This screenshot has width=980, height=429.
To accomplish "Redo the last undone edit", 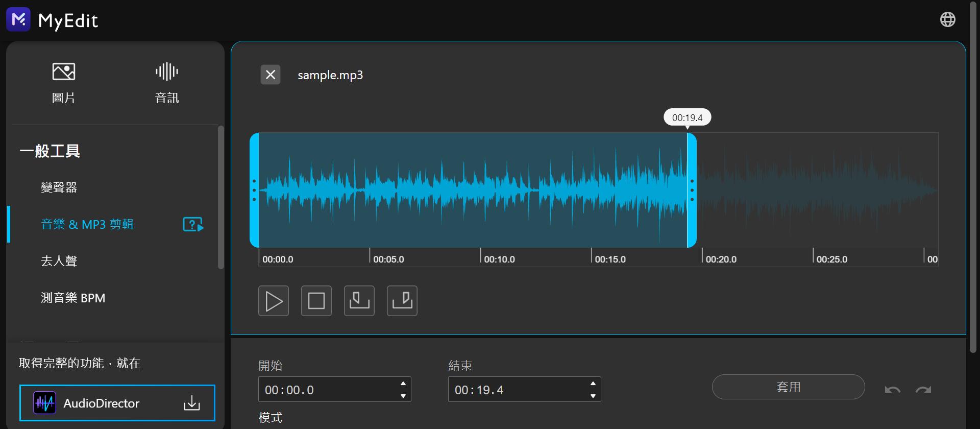I will (x=923, y=390).
